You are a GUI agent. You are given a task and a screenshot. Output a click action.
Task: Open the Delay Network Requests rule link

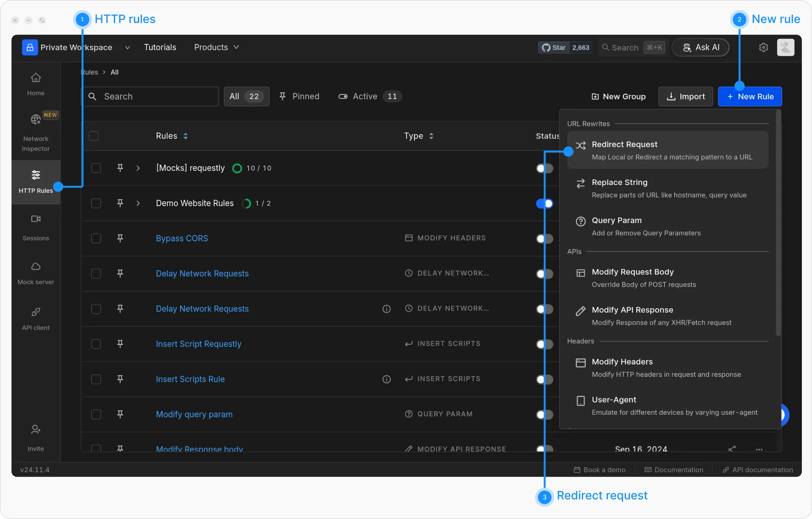point(202,274)
